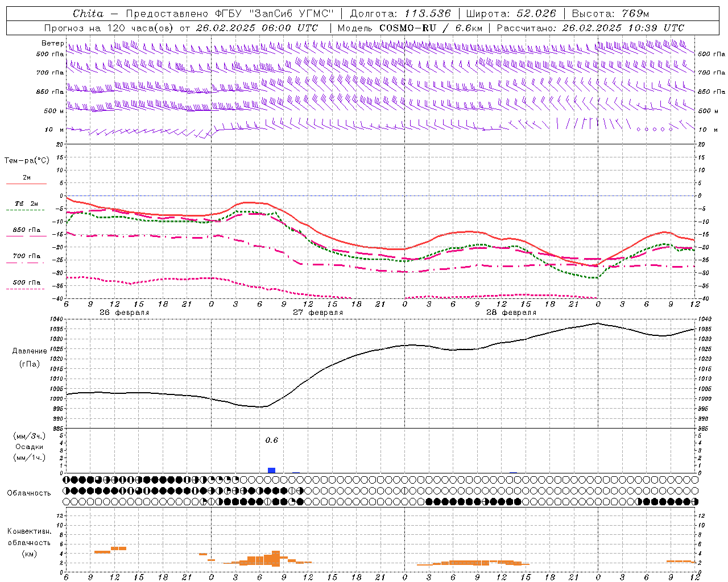
Task: Click the left-side "10 м" wind level label
Action: pyautogui.click(x=54, y=130)
